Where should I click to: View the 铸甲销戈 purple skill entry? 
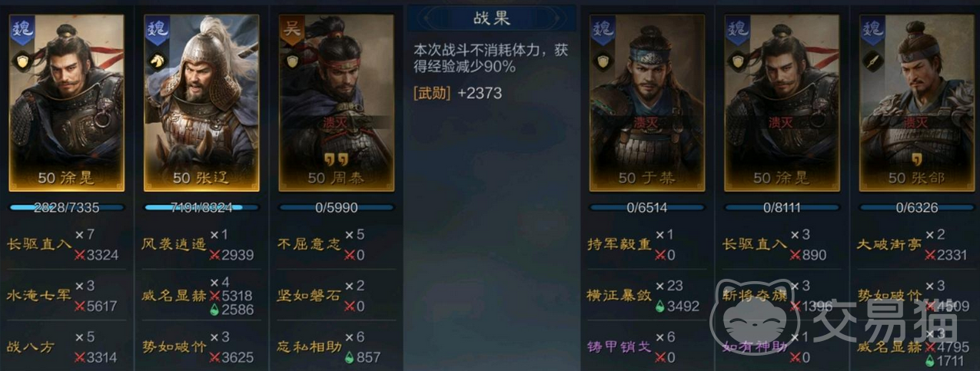619,346
